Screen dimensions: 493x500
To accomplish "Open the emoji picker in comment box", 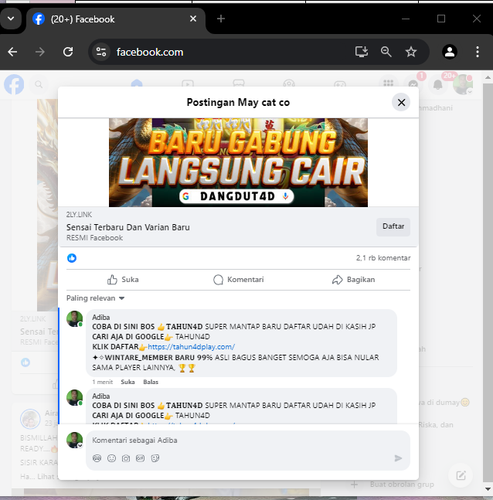I will 112,458.
